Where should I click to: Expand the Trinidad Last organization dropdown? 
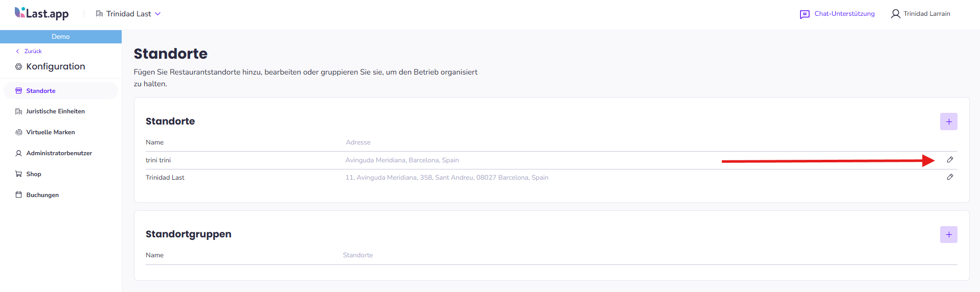tap(128, 14)
